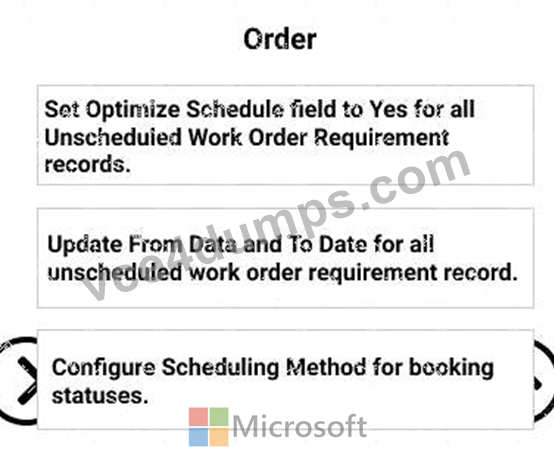
Task: Click the word 'records.' in first box
Action: pyautogui.click(x=88, y=164)
